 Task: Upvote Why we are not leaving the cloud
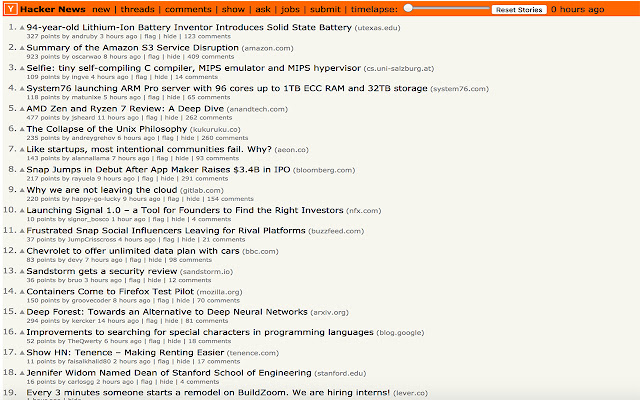tap(22, 191)
